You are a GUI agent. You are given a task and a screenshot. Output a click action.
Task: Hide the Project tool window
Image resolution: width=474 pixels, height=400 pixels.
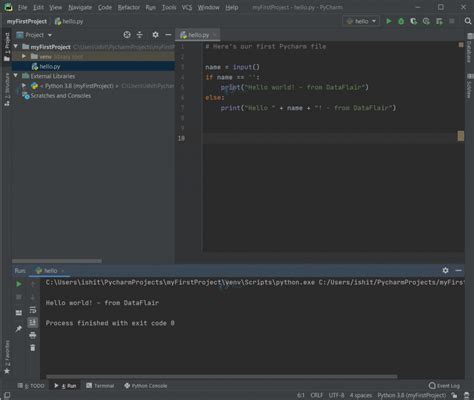coord(168,35)
